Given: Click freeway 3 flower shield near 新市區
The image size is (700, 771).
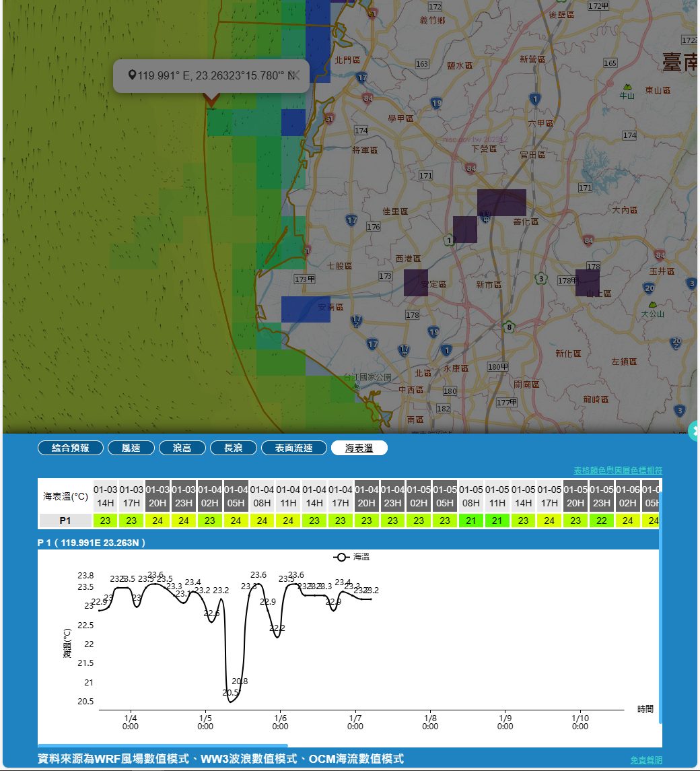Looking at the screenshot, I should pyautogui.click(x=540, y=278).
